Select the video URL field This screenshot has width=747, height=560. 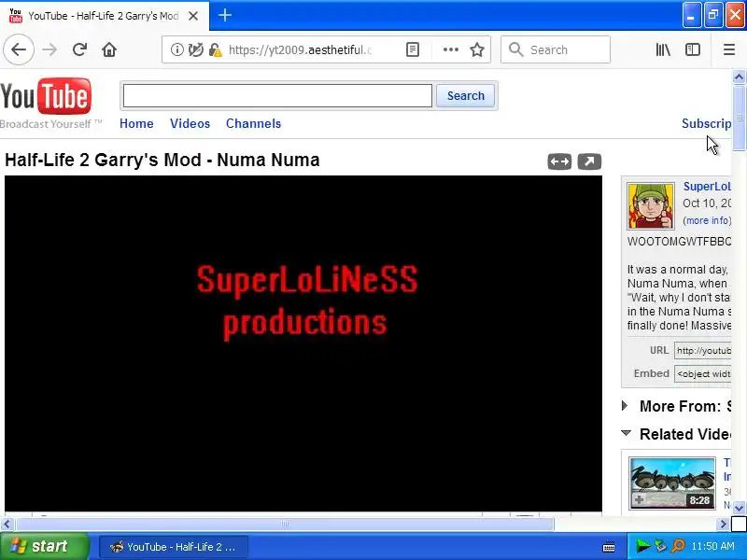(x=703, y=351)
